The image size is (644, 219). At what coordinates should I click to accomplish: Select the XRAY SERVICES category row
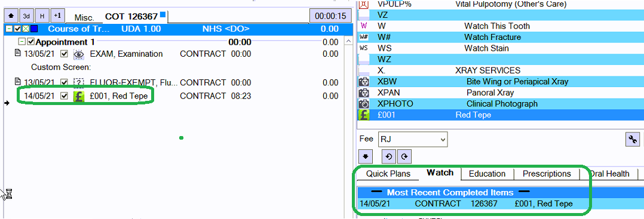pyautogui.click(x=501, y=70)
